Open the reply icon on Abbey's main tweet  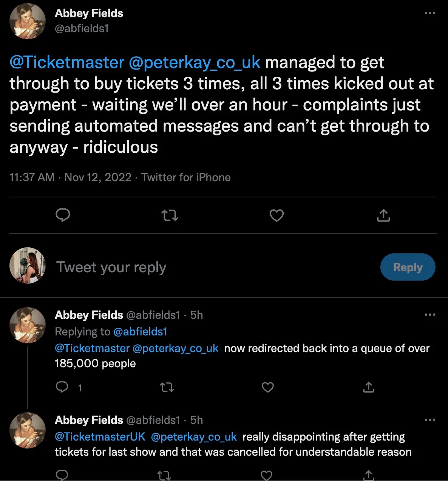[63, 215]
